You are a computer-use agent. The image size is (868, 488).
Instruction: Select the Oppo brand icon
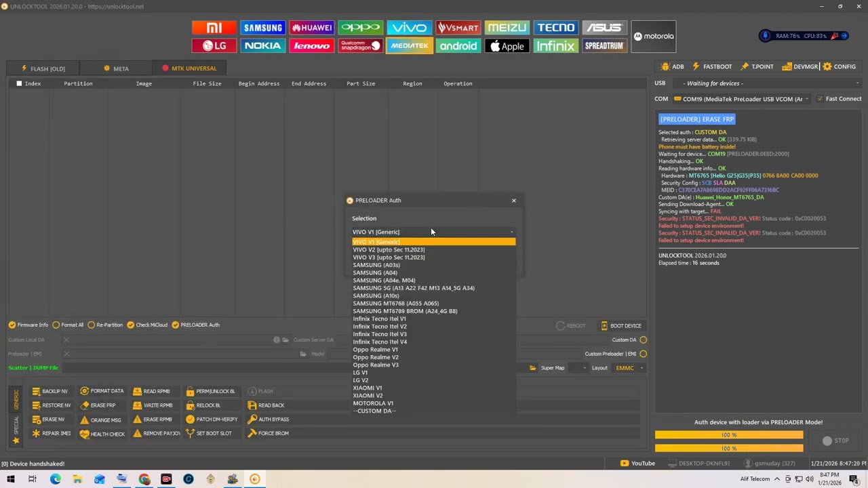[x=361, y=28]
